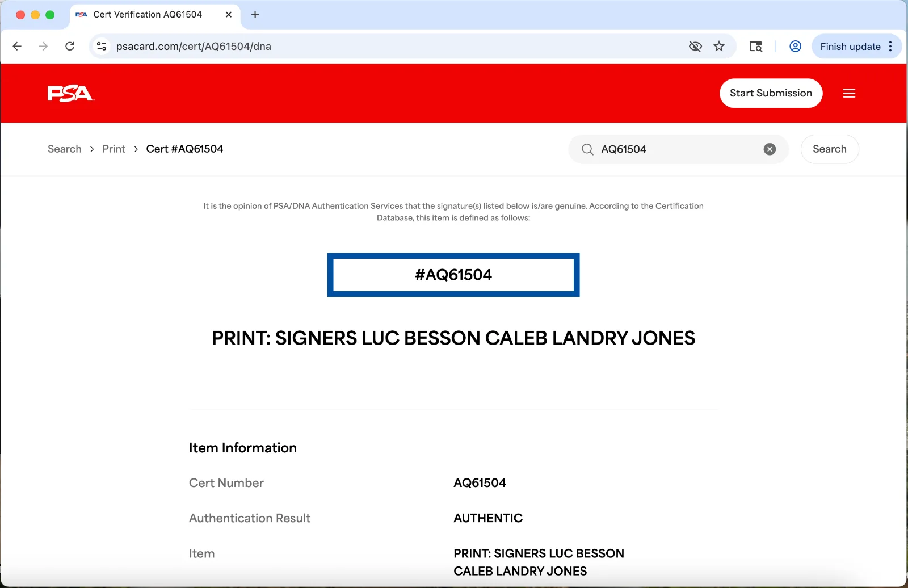
Task: Reload the cert verification page
Action: point(70,47)
